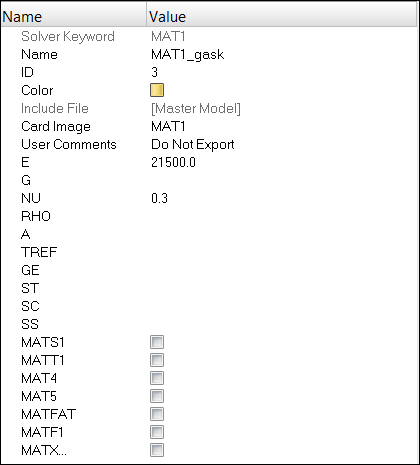
Task: Check the MAT5 option
Action: click(x=157, y=396)
